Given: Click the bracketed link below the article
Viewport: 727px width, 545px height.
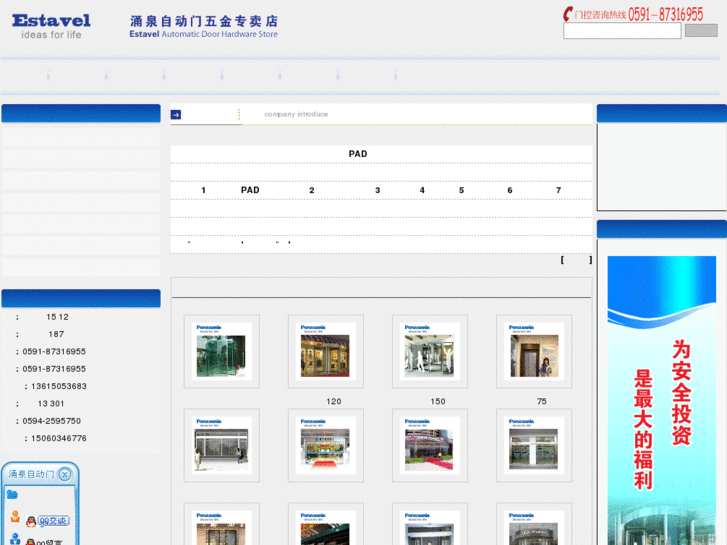Looking at the screenshot, I should 576,260.
